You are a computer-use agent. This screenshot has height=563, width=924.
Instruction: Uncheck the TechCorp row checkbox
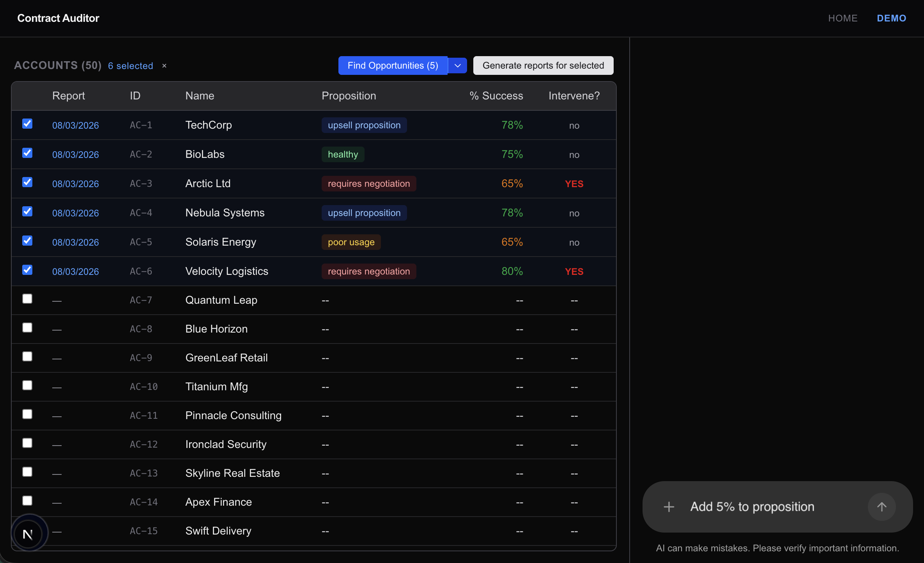[x=27, y=124]
